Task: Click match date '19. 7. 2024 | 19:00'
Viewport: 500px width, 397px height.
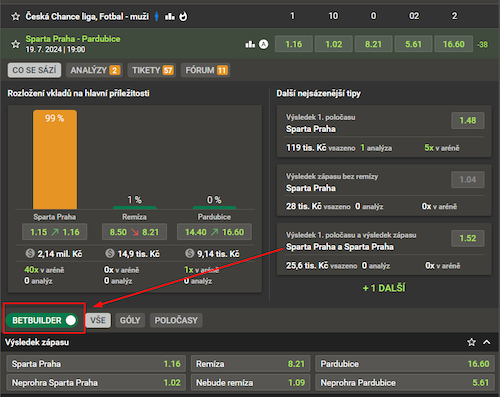Action: [55, 49]
